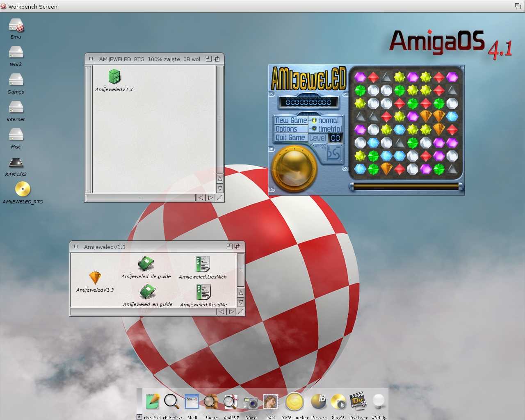
Task: Launch PlayCD from the dock
Action: pos(338,402)
